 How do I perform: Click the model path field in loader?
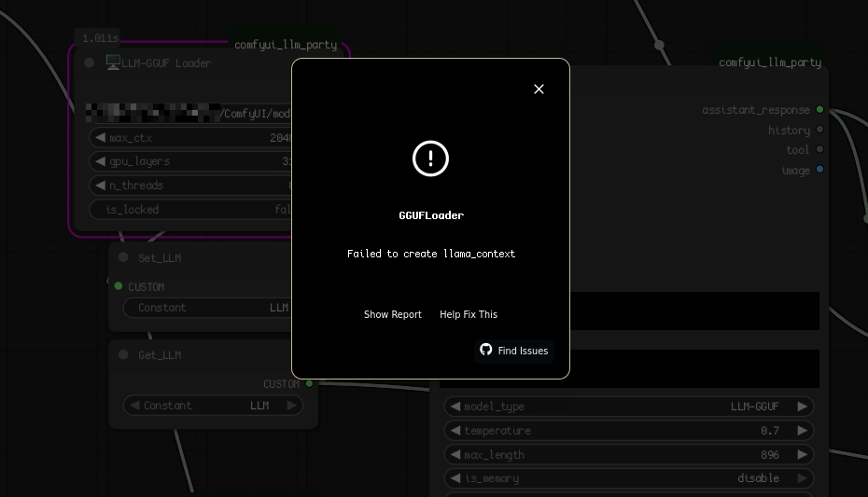[x=189, y=113]
